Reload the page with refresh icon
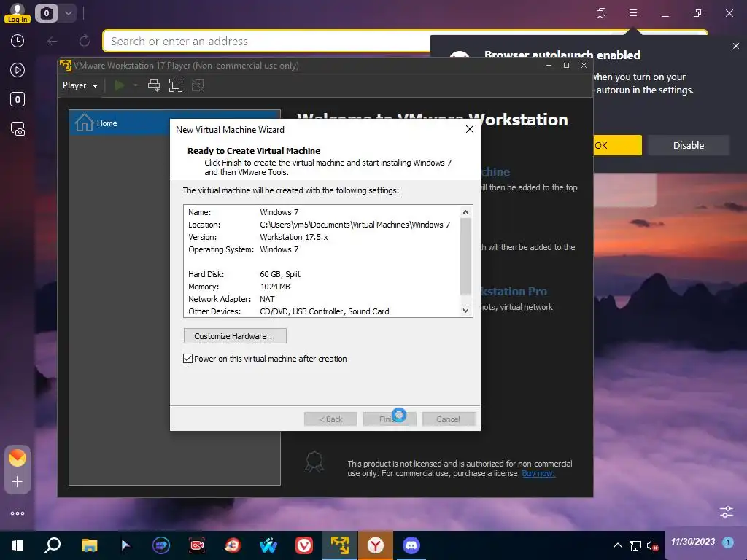Viewport: 747px width, 560px height. pos(85,42)
